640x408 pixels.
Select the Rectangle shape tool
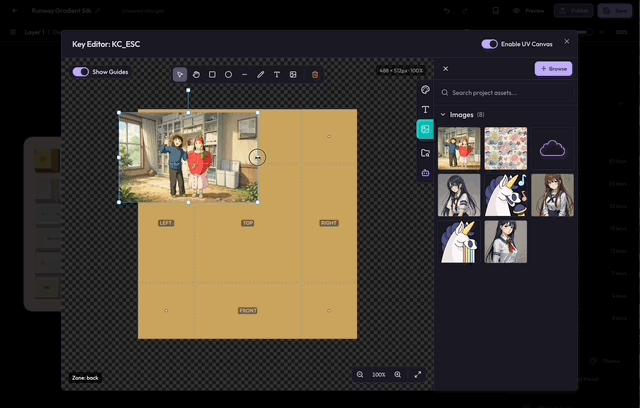click(x=212, y=75)
